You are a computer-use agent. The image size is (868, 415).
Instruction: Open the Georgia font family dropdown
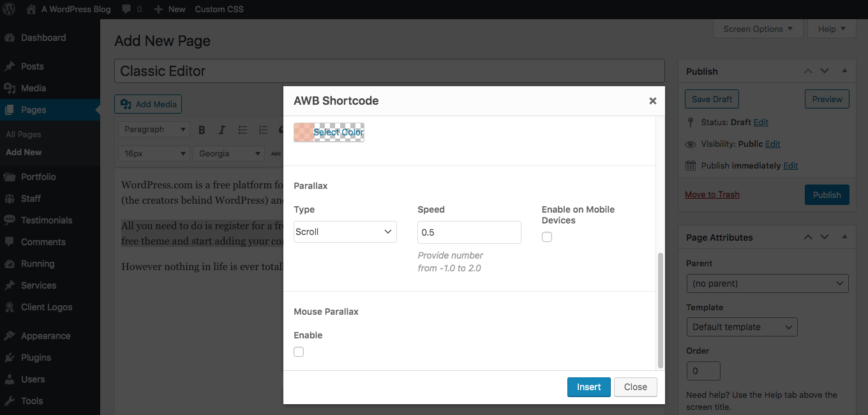(x=229, y=154)
